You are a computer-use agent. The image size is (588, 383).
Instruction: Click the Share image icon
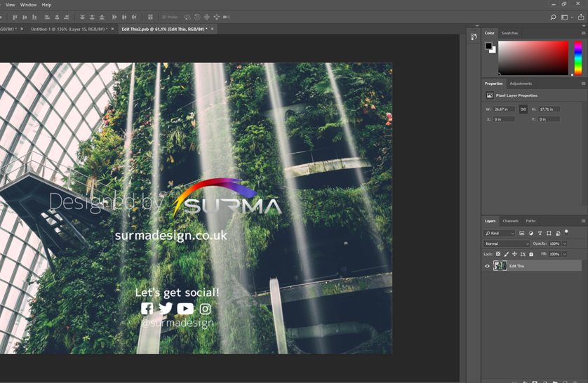click(x=581, y=17)
